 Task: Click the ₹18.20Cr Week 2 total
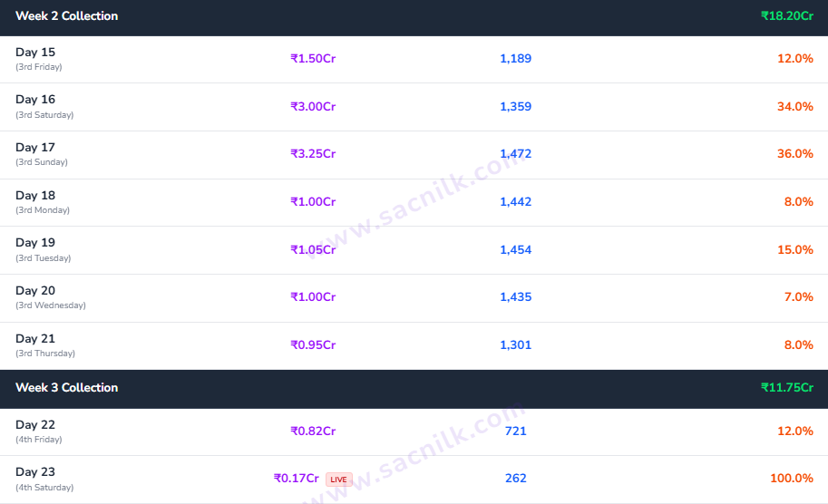coord(787,15)
